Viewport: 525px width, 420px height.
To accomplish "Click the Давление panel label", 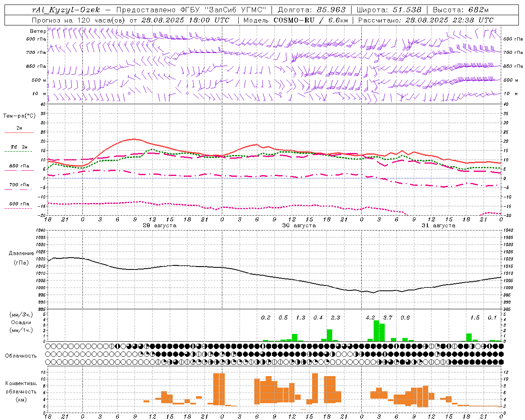I will (x=21, y=253).
